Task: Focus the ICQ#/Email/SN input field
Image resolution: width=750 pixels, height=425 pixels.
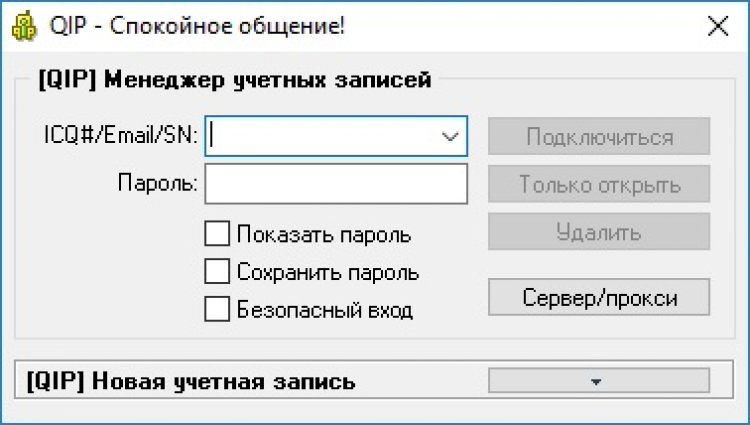Action: pyautogui.click(x=320, y=136)
